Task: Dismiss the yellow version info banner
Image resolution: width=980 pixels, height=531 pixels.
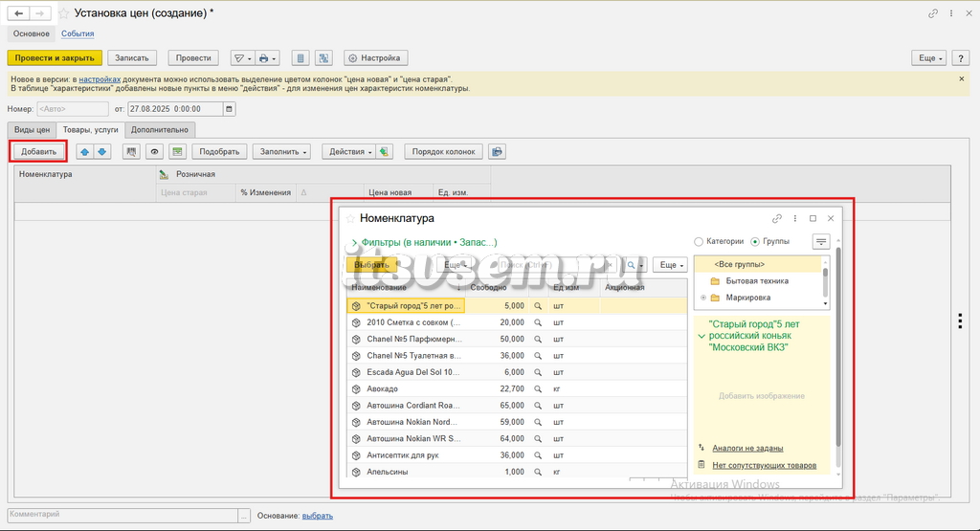Action: point(961,78)
